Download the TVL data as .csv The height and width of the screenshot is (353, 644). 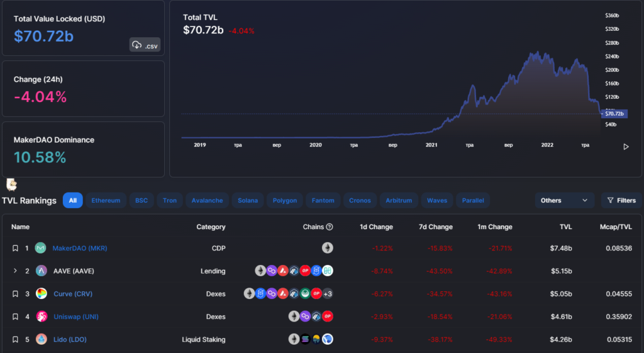click(x=145, y=45)
